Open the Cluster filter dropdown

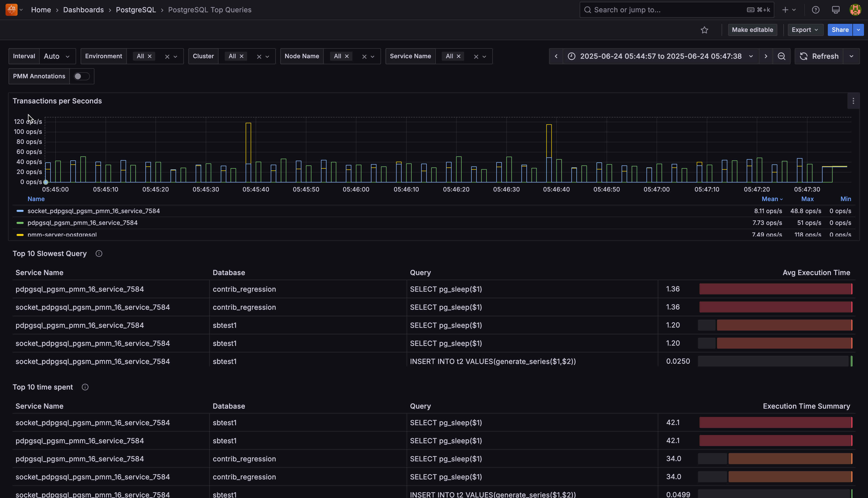tap(267, 56)
